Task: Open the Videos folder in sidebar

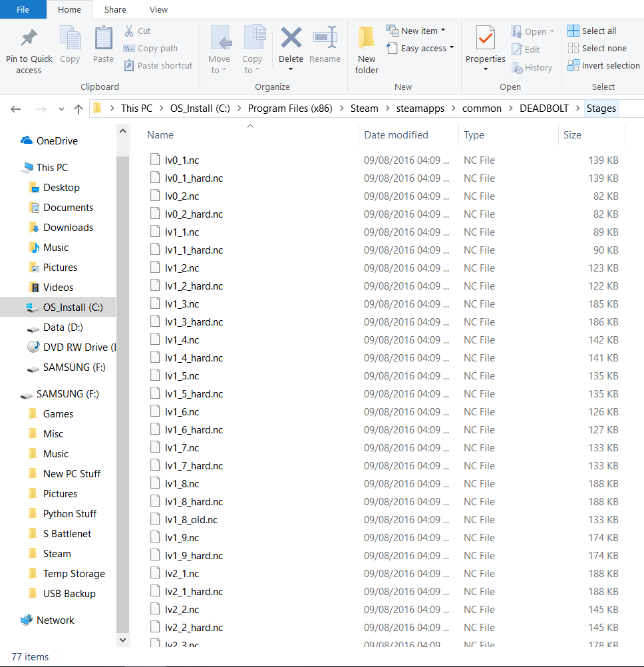Action: [x=51, y=288]
